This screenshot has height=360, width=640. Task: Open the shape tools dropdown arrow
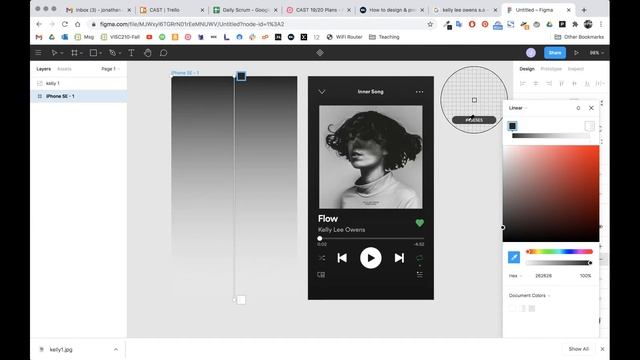coord(100,53)
